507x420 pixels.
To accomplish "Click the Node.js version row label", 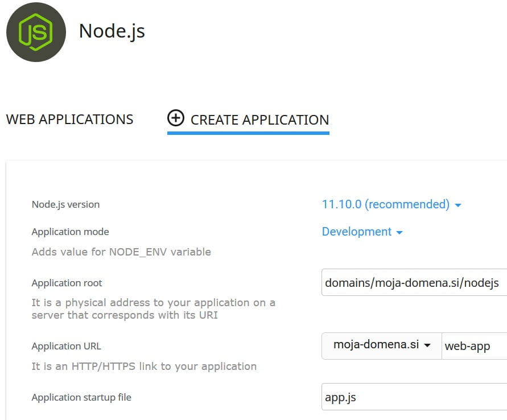I will [x=65, y=204].
